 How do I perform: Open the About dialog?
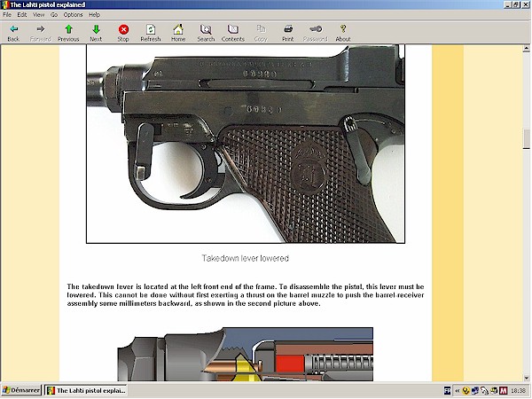[x=342, y=33]
